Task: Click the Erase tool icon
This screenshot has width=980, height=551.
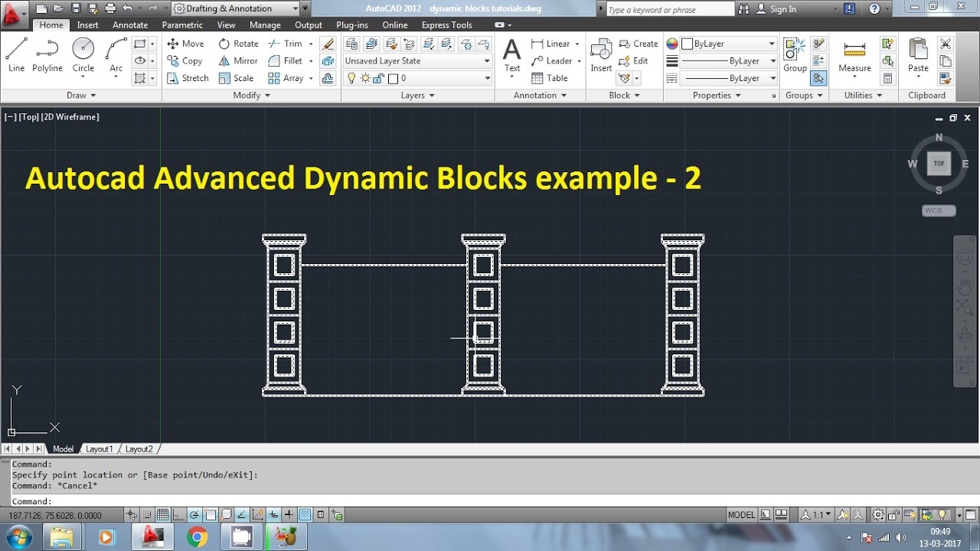Action: pos(328,44)
